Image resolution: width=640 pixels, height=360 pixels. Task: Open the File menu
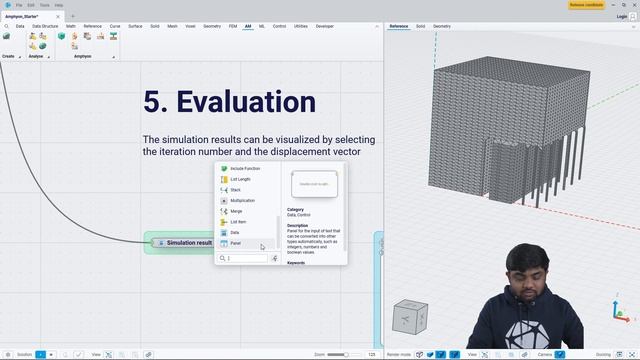pos(19,5)
